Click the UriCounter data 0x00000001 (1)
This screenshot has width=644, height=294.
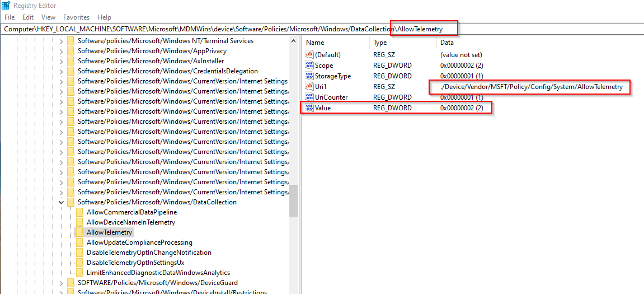[x=462, y=97]
